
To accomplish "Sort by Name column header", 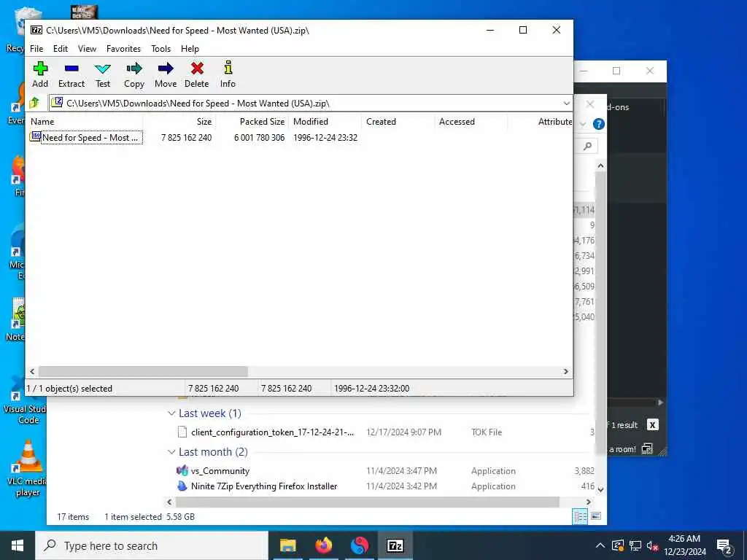I will click(x=86, y=122).
